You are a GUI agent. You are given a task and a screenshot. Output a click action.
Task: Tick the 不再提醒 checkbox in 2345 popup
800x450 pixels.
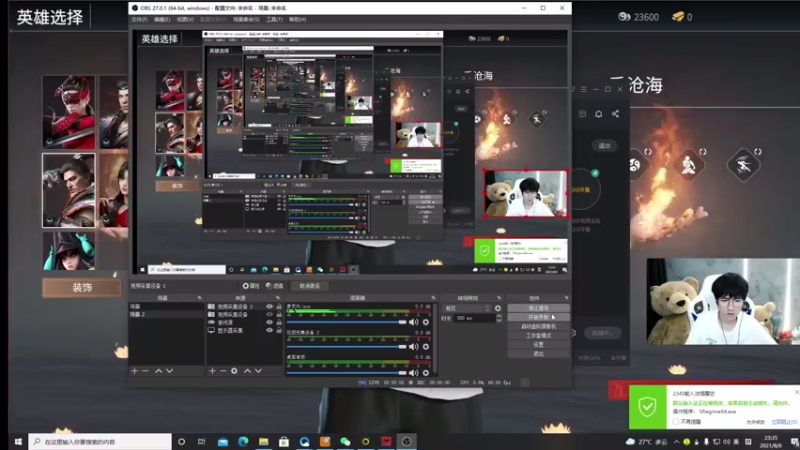click(x=676, y=422)
